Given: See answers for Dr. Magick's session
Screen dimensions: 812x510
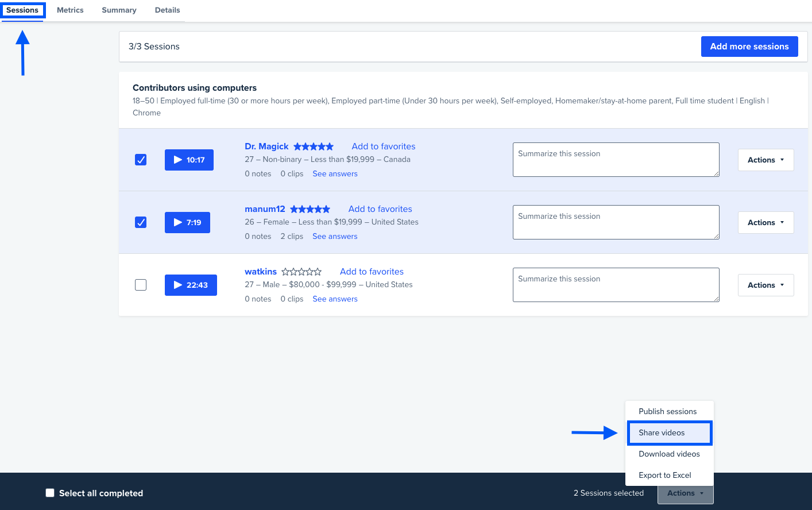Looking at the screenshot, I should click(x=335, y=174).
